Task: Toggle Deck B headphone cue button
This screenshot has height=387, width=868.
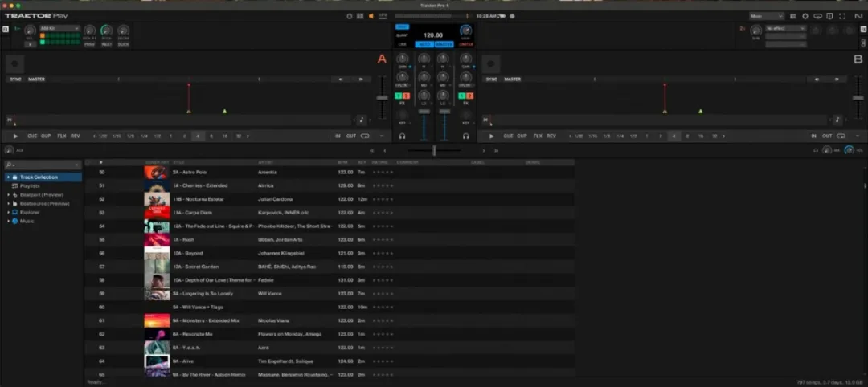Action: click(x=466, y=136)
